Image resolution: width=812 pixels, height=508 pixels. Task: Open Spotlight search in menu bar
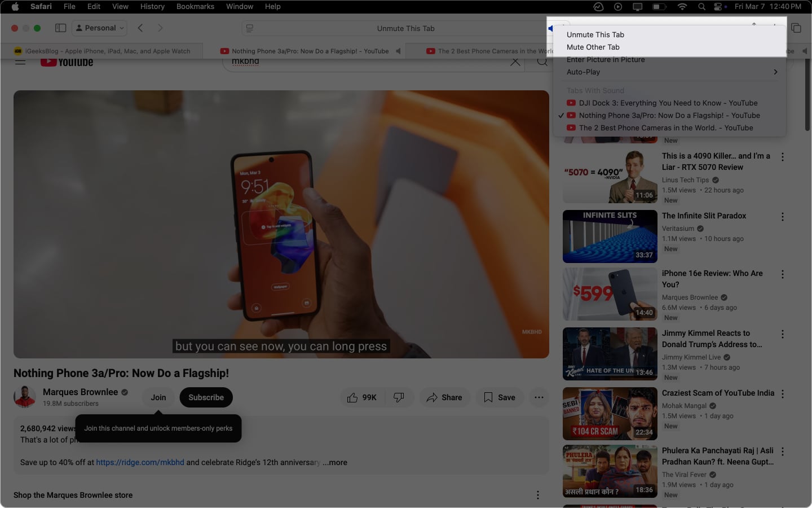701,6
